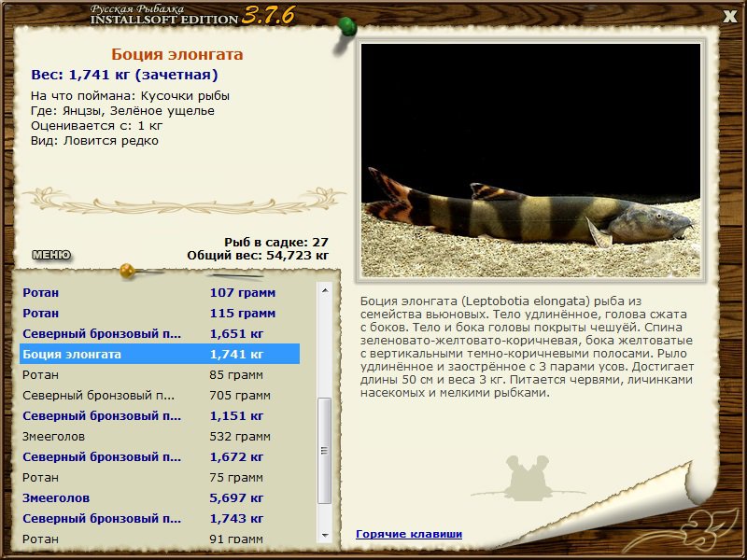Screen dimensions: 747x560
Task: Click the На что поймана: Кусочки рыбы line
Action: (x=130, y=96)
